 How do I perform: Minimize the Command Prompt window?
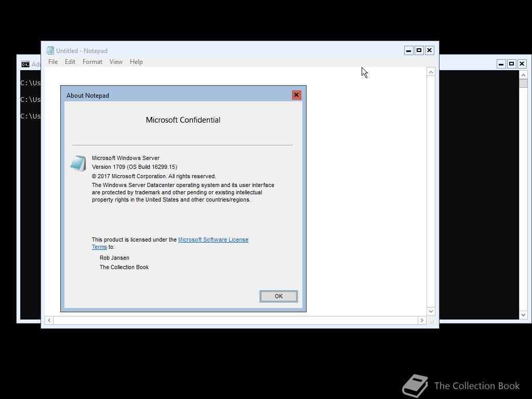point(501,64)
